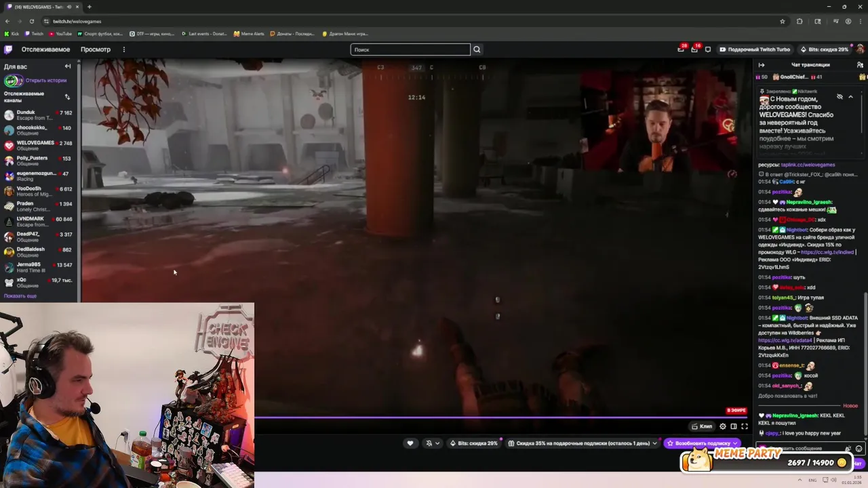Open the taplink.cc/welovegames link in chat
The height and width of the screenshot is (488, 868).
coord(808,165)
